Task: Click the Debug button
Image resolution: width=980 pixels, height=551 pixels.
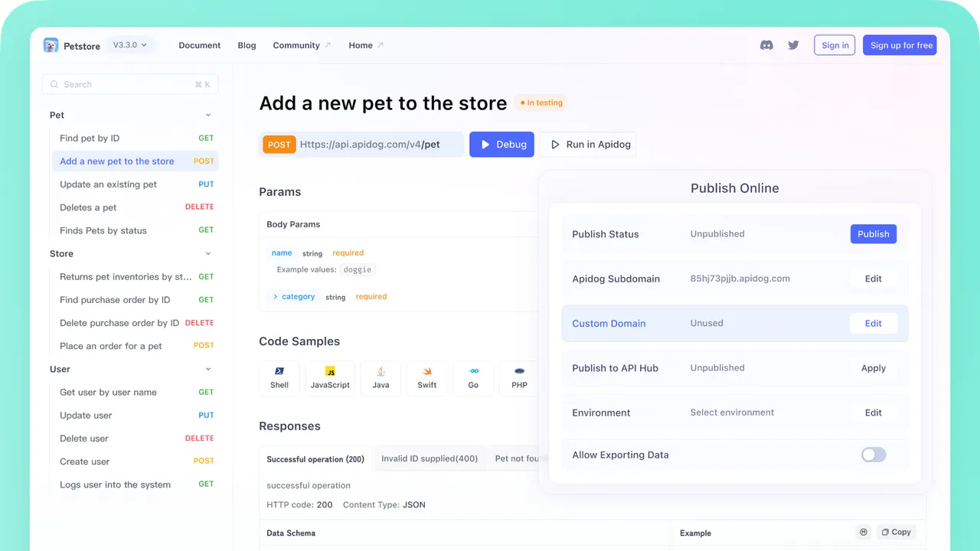Action: pos(501,145)
